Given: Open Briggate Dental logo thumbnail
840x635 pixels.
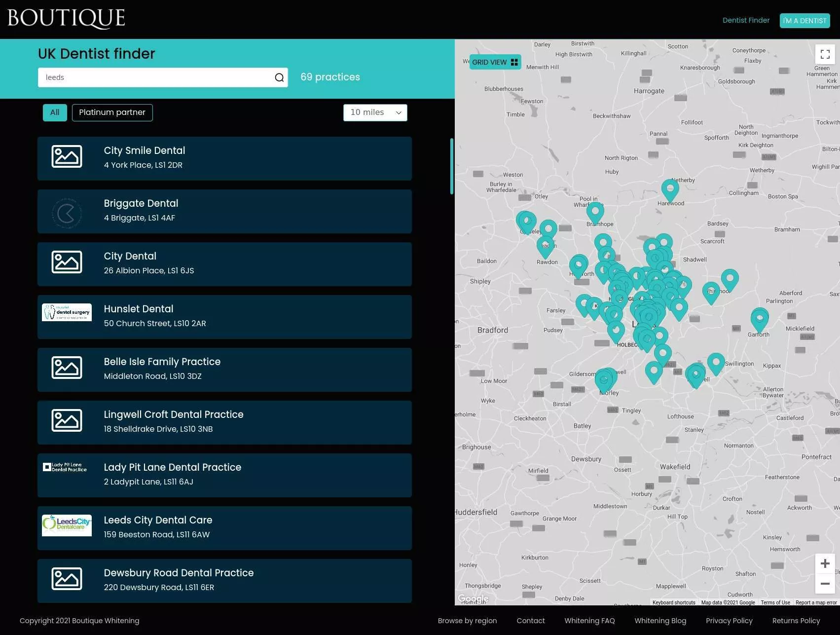Looking at the screenshot, I should click(x=67, y=213).
